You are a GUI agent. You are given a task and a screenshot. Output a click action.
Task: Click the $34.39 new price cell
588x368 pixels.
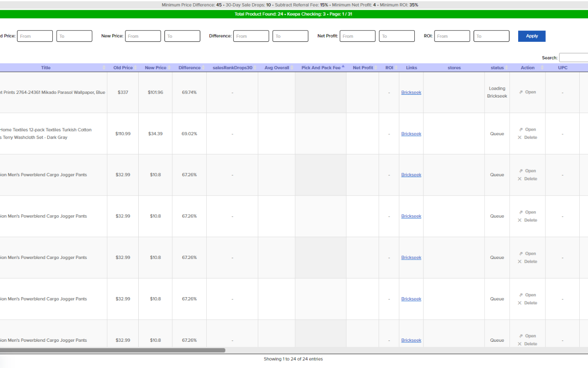(155, 134)
